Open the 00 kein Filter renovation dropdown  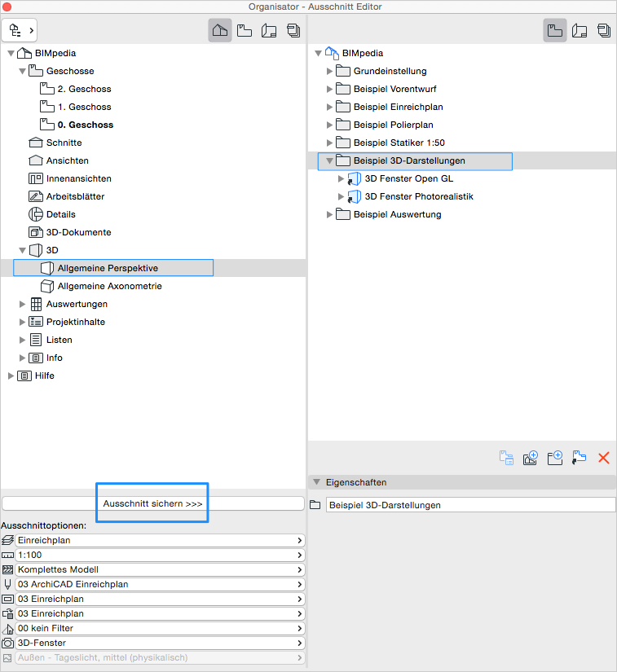pos(159,628)
